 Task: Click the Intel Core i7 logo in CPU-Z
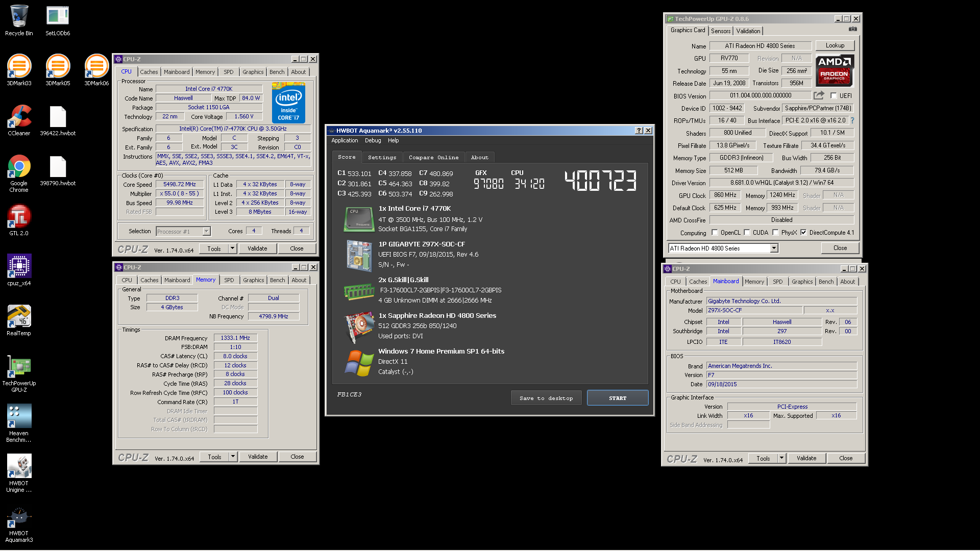[x=288, y=104]
